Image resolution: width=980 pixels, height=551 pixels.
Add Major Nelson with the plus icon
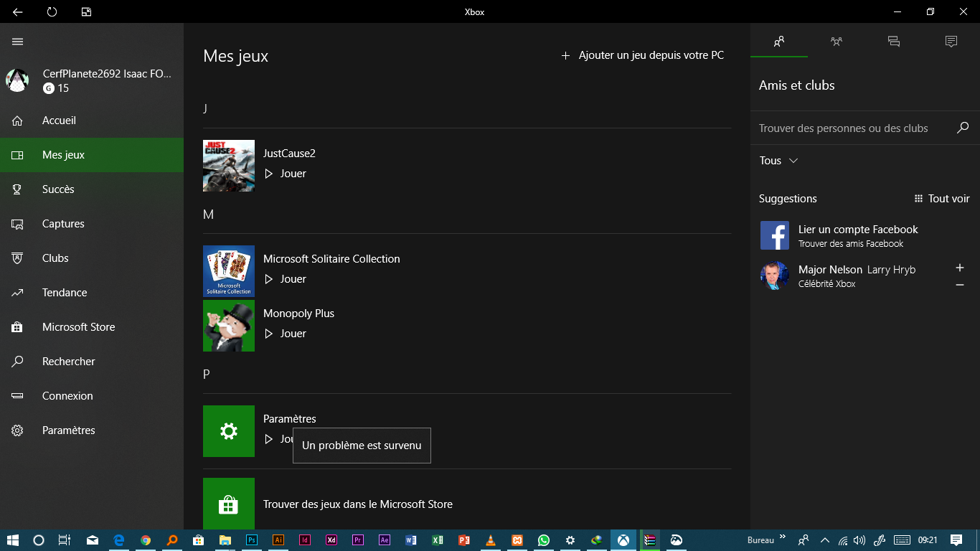click(x=960, y=268)
